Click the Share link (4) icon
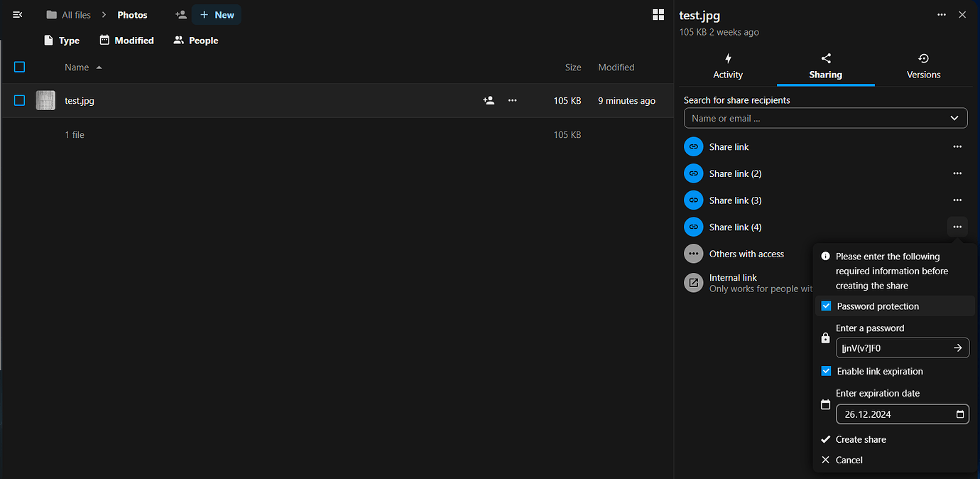This screenshot has width=980, height=479. tap(694, 227)
